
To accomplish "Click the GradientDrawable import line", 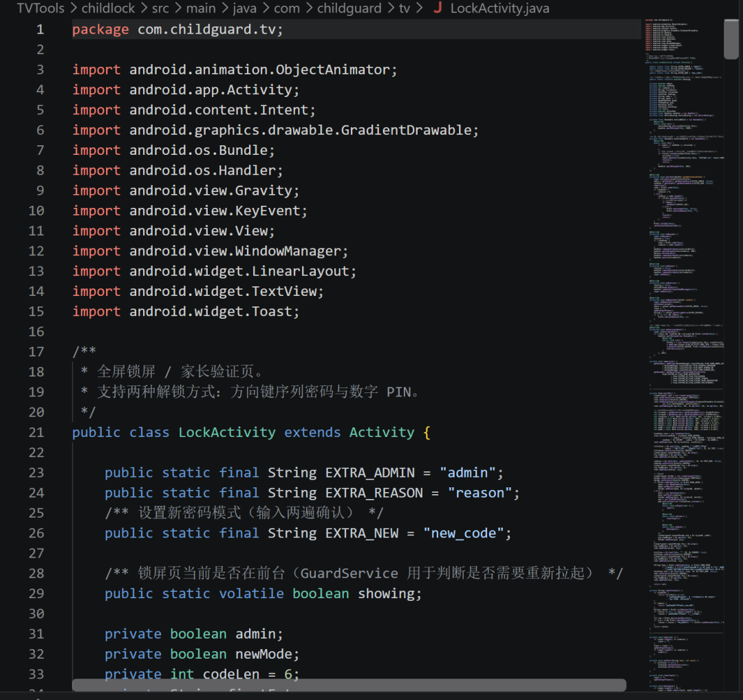I will pyautogui.click(x=275, y=130).
